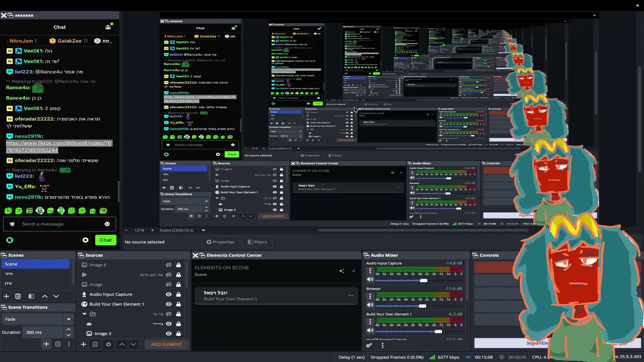The image size is (644, 362).
Task: Remove the selected source
Action: pos(95,344)
